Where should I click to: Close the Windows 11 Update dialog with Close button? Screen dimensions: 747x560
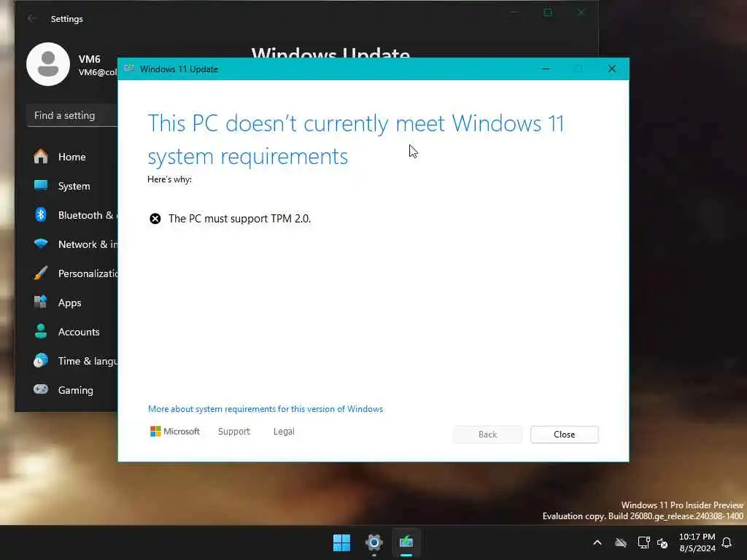(564, 435)
